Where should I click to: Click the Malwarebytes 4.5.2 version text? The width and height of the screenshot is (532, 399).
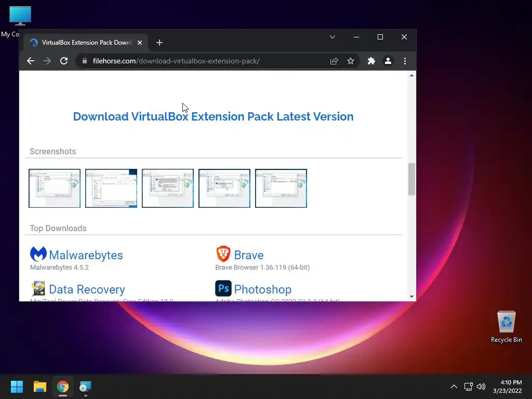59,268
